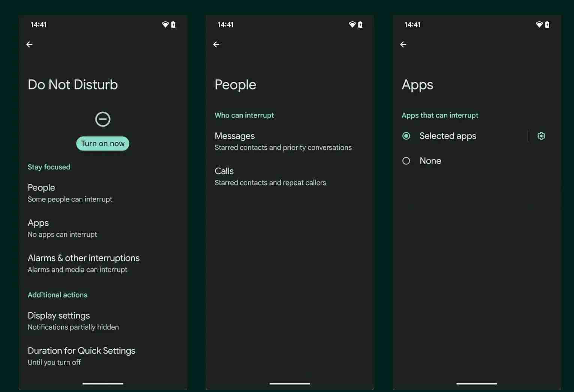Tap the Additional actions section header

pos(57,295)
